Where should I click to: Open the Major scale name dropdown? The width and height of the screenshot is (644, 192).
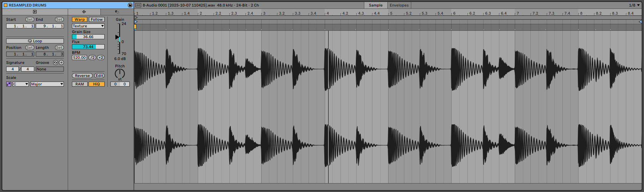coord(47,84)
